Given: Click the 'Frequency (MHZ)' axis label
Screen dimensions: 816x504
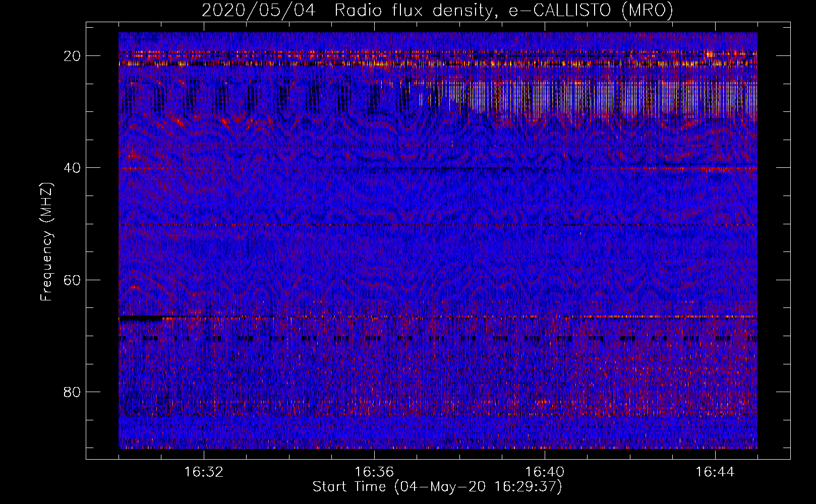Looking at the screenshot, I should (46, 242).
